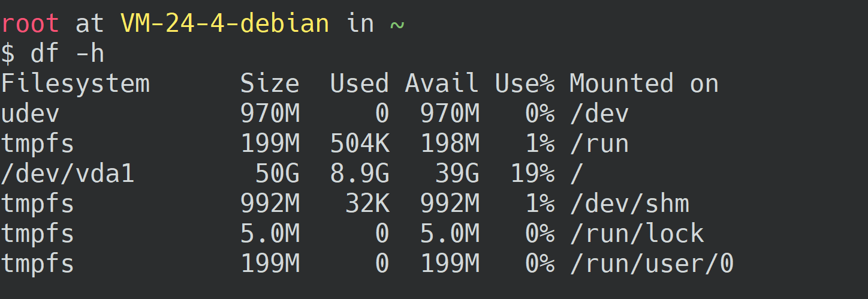The height and width of the screenshot is (299, 868).
Task: Click the VM-24-4-debian hostname text
Action: [x=224, y=24]
